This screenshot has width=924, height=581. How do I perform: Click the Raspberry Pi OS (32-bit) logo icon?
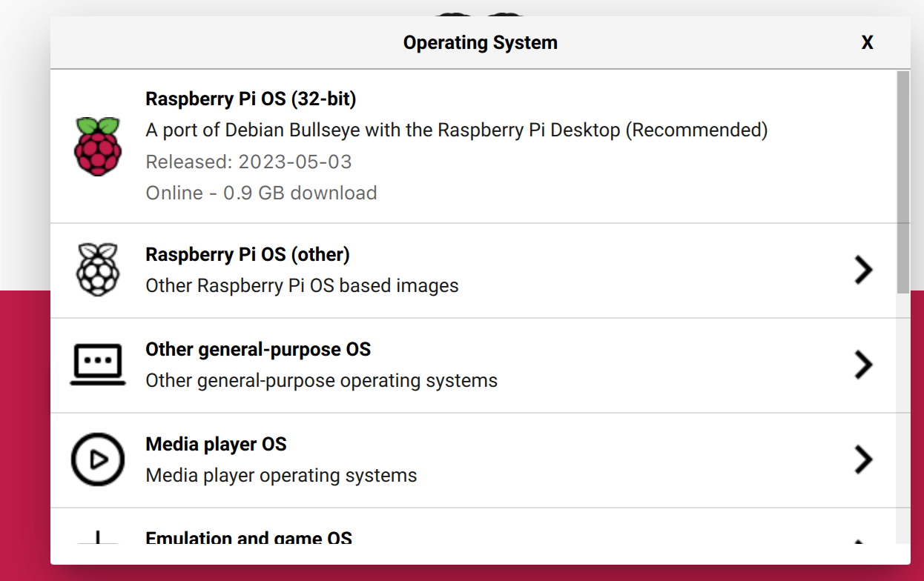point(98,146)
